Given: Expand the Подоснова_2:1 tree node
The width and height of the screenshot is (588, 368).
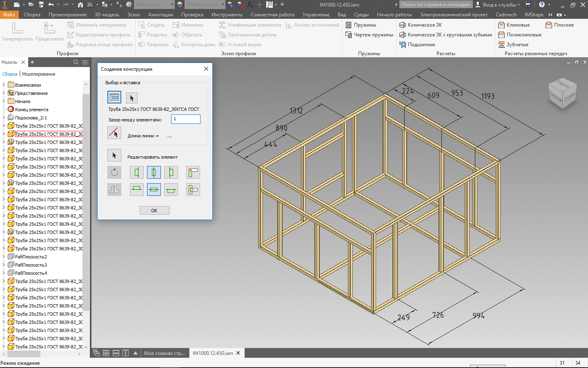Looking at the screenshot, I should point(4,118).
